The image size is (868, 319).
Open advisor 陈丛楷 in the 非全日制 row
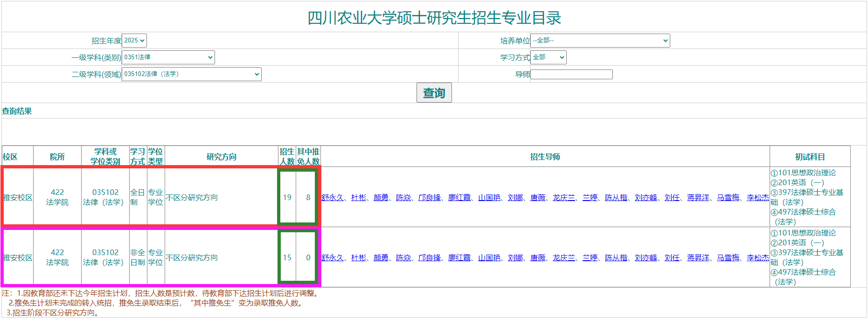pos(616,258)
